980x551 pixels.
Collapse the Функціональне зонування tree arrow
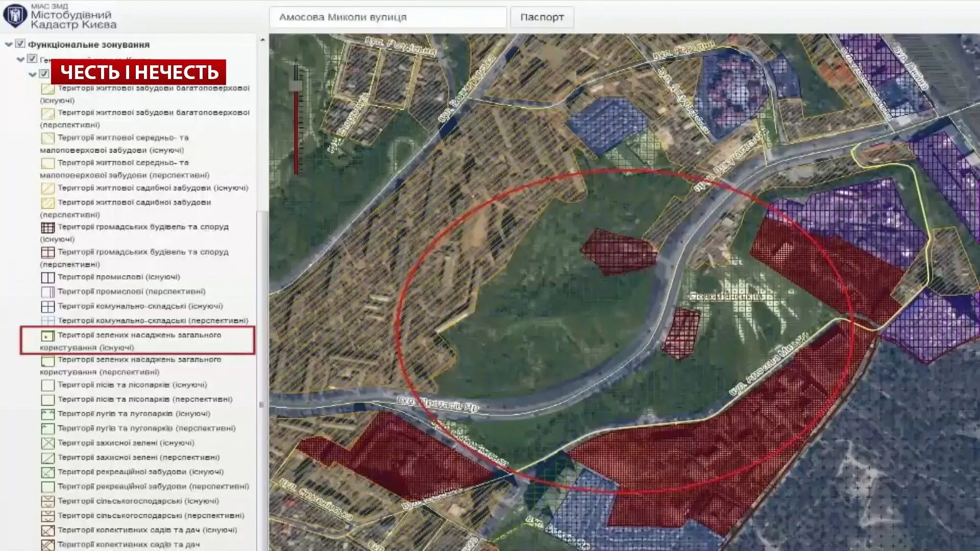[9, 44]
